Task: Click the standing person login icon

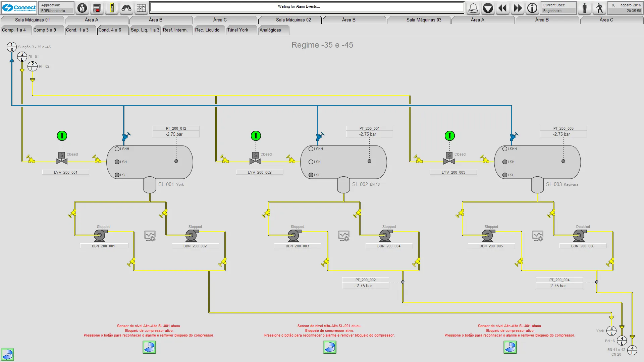Action: point(585,8)
